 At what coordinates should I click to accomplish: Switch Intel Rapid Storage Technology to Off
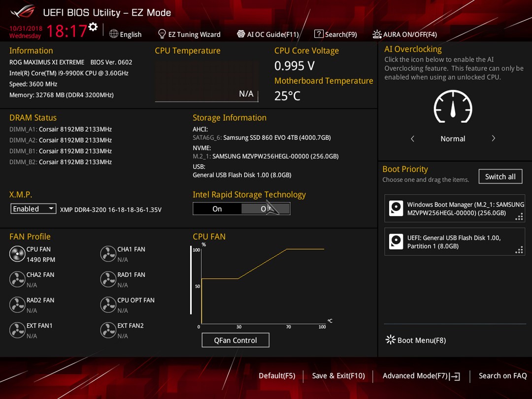(x=266, y=209)
